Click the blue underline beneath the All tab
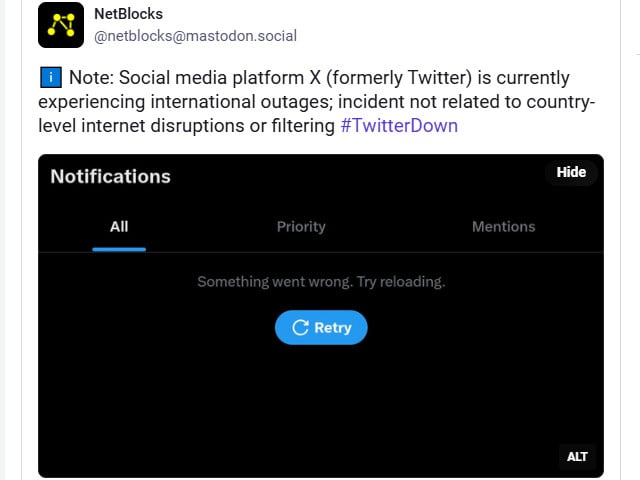Image resolution: width=640 pixels, height=480 pixels. tap(119, 249)
